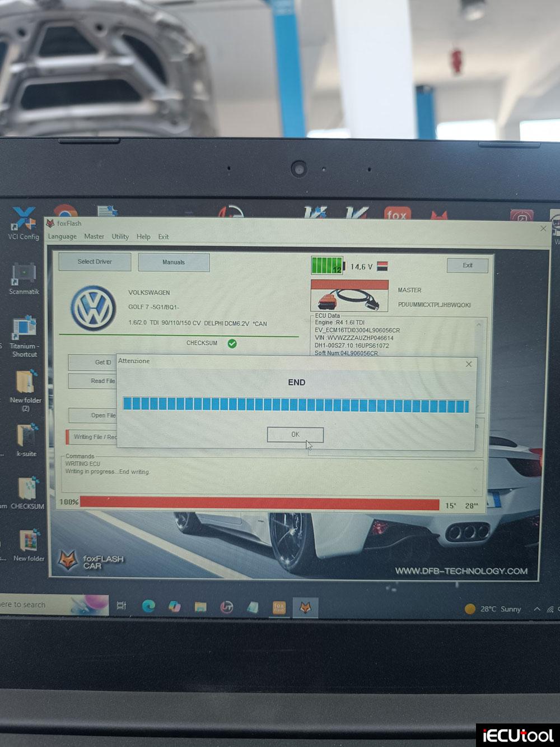Viewport: 560px width, 747px height.
Task: Expand hidden icons in the system tray
Action: (x=538, y=609)
